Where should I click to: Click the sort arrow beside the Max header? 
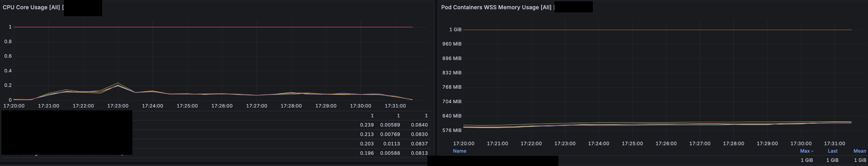tap(812, 152)
